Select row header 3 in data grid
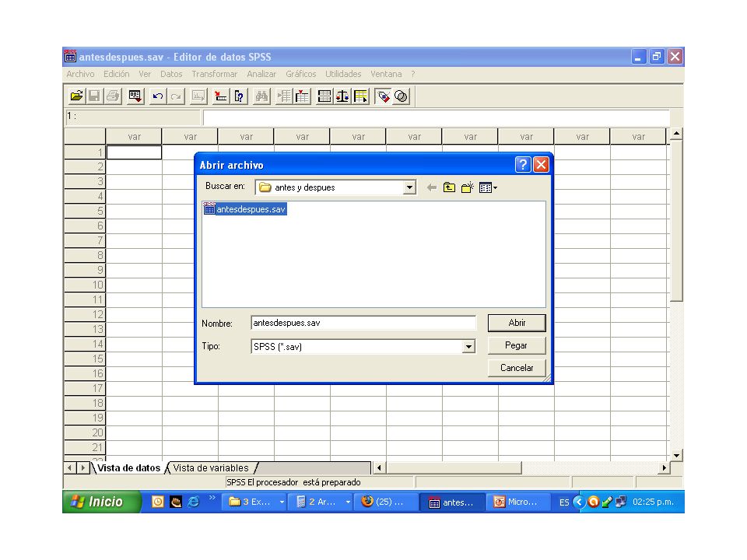The height and width of the screenshot is (560, 747). [x=85, y=181]
